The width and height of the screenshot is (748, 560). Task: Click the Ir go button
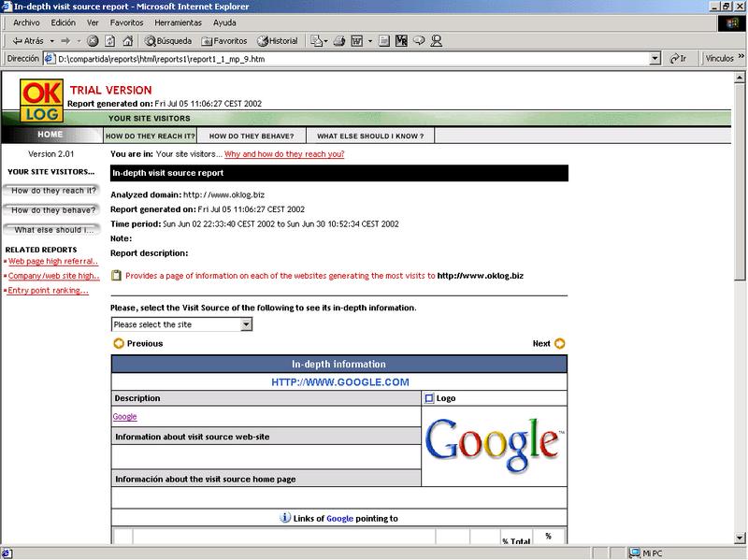(x=678, y=59)
